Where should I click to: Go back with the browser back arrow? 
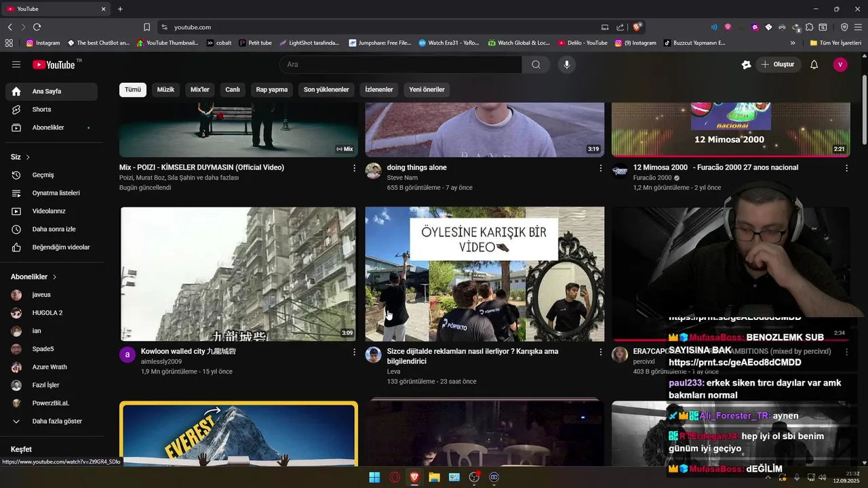tap(9, 27)
